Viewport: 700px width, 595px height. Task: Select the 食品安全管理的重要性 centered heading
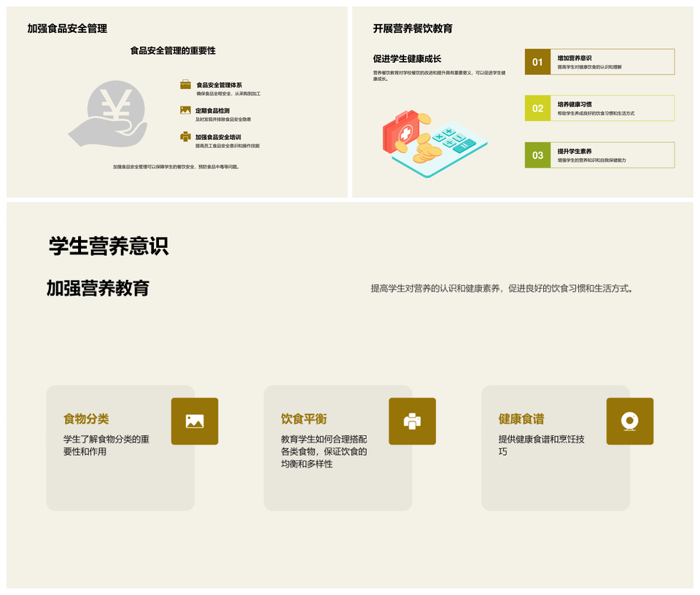(173, 51)
